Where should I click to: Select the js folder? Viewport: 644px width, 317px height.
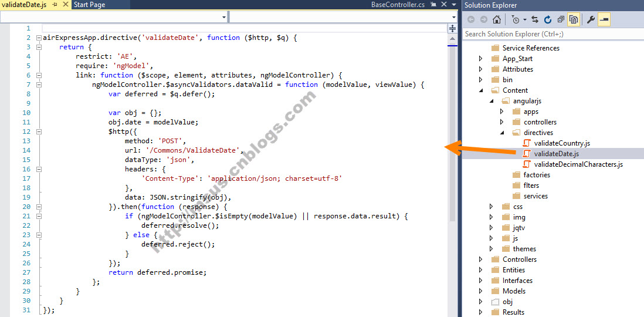click(516, 238)
